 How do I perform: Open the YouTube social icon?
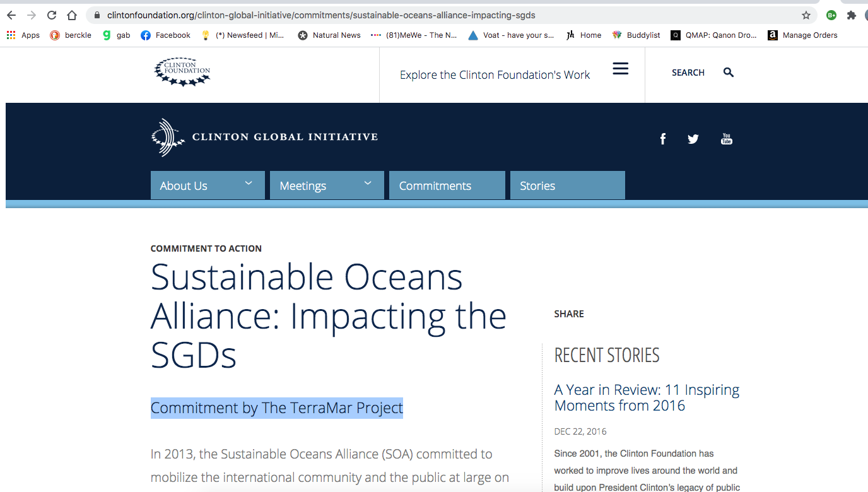coord(727,139)
